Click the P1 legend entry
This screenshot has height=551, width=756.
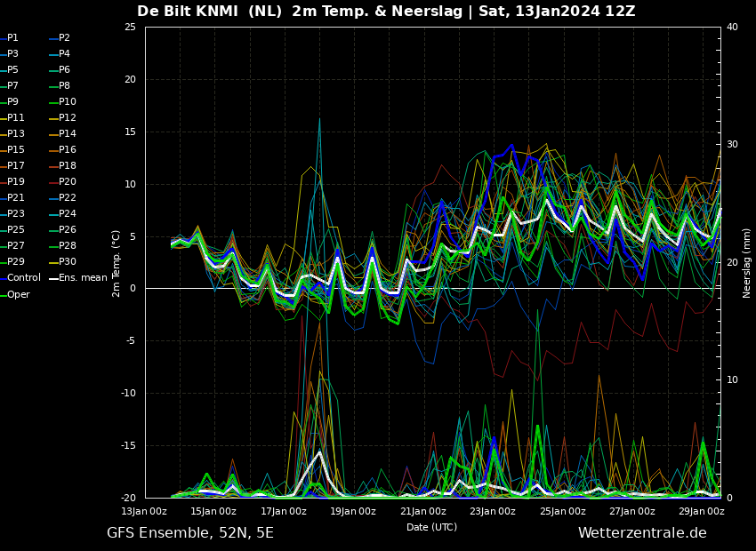[9, 37]
